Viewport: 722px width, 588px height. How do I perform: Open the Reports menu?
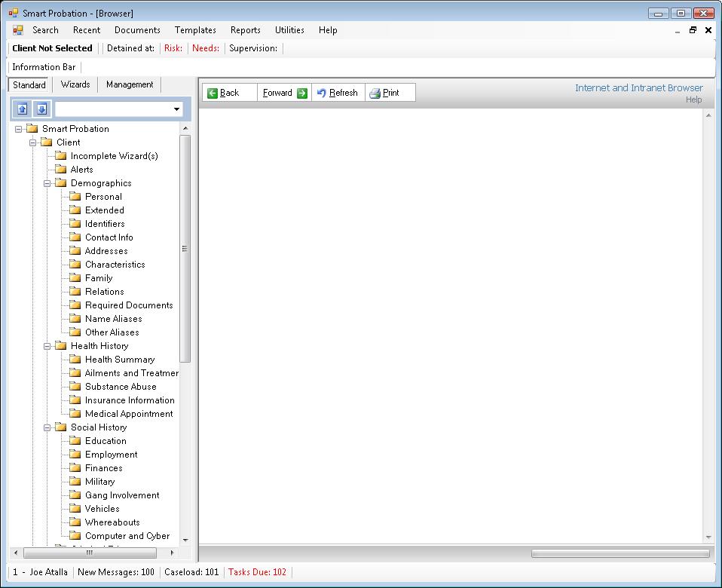tap(246, 30)
